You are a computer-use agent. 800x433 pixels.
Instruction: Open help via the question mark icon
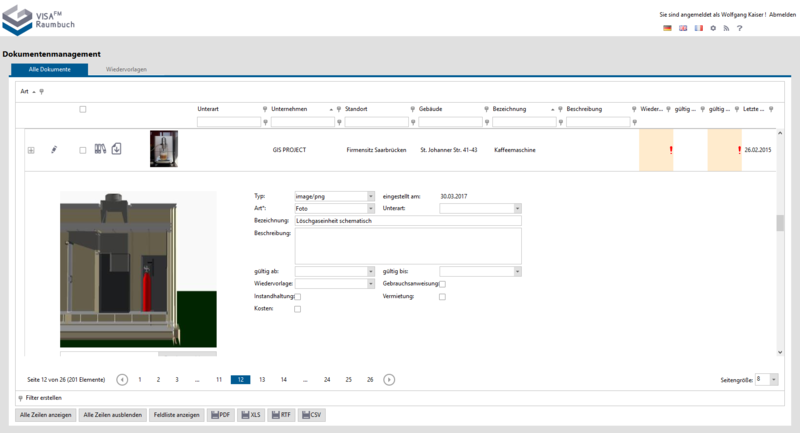(x=739, y=28)
